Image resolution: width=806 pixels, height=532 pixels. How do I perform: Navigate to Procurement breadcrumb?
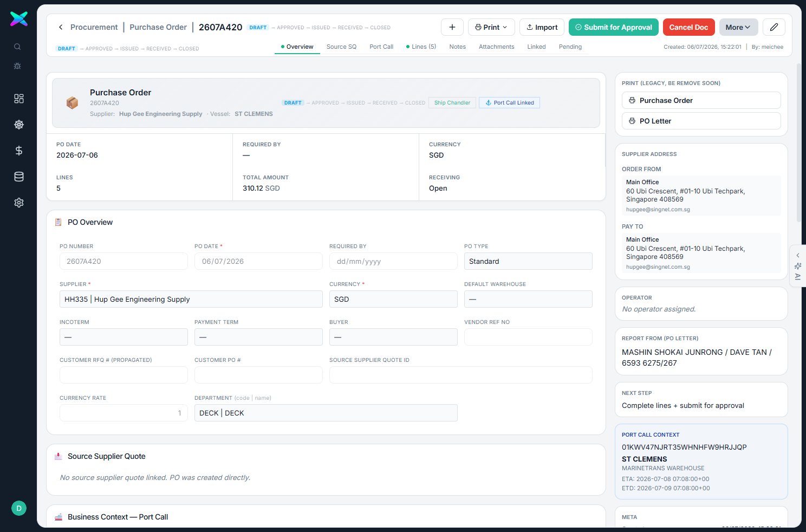(x=94, y=27)
